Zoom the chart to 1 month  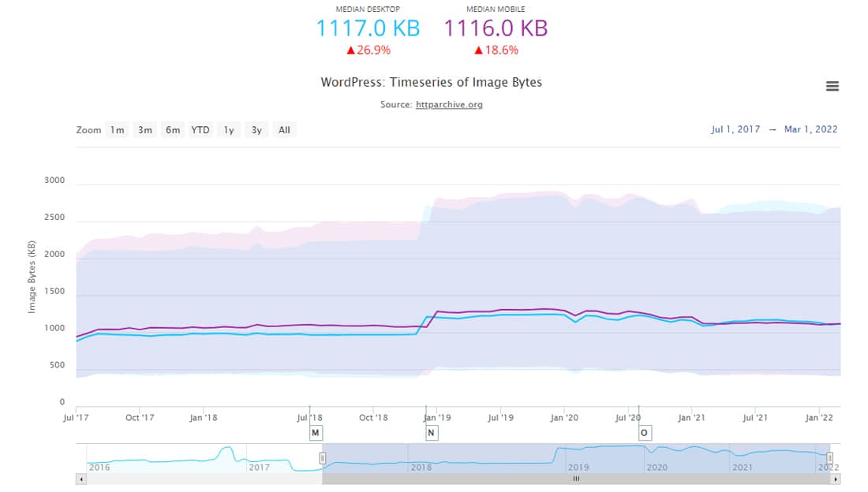pyautogui.click(x=116, y=130)
